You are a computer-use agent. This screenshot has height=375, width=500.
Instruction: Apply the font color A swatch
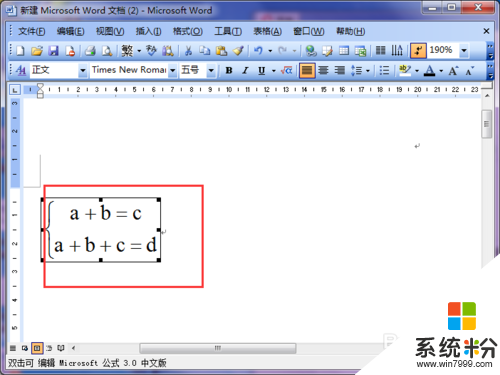pos(430,71)
